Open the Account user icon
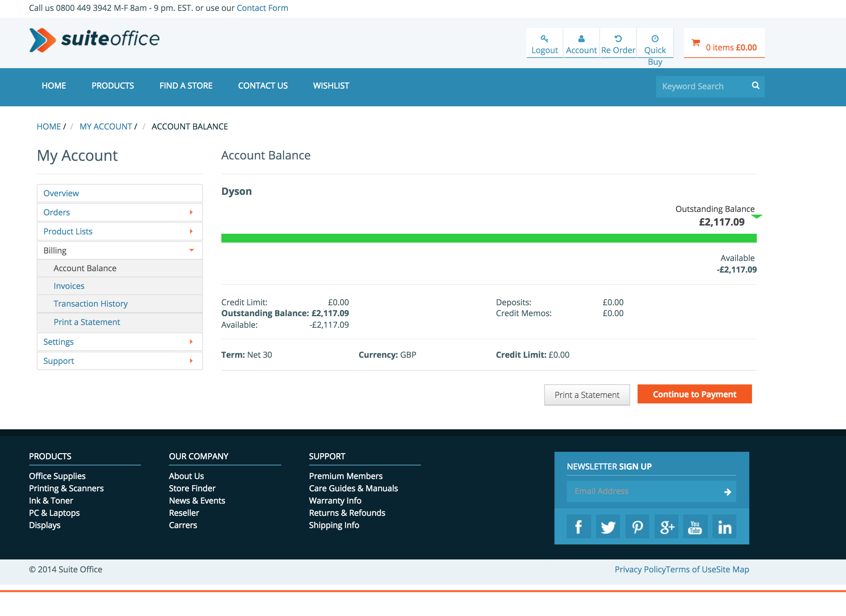 581,38
